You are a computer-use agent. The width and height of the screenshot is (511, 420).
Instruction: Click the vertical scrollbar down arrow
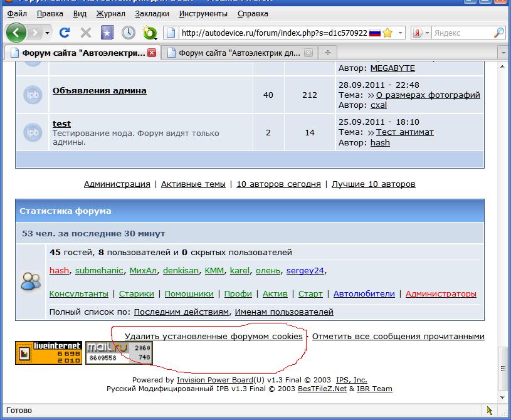click(502, 397)
